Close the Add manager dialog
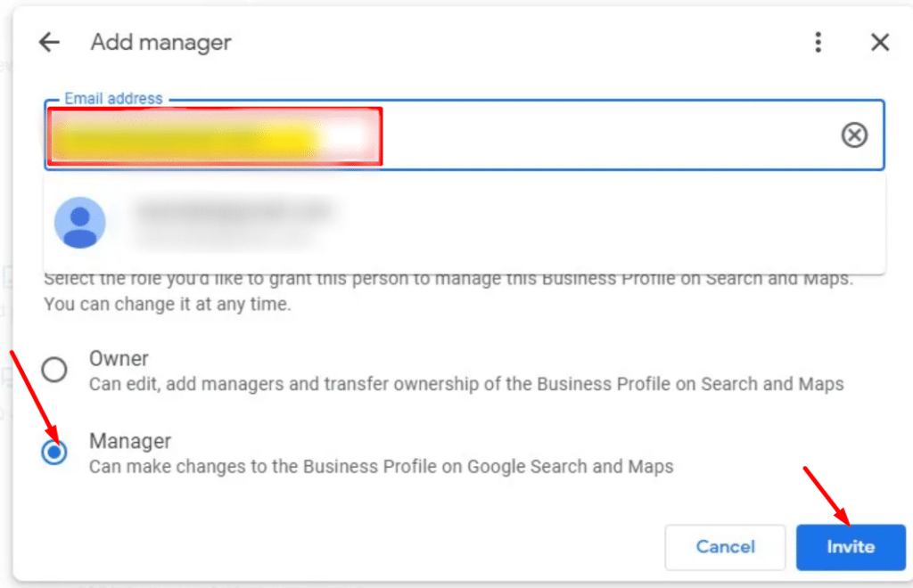Image resolution: width=913 pixels, height=588 pixels. [880, 42]
